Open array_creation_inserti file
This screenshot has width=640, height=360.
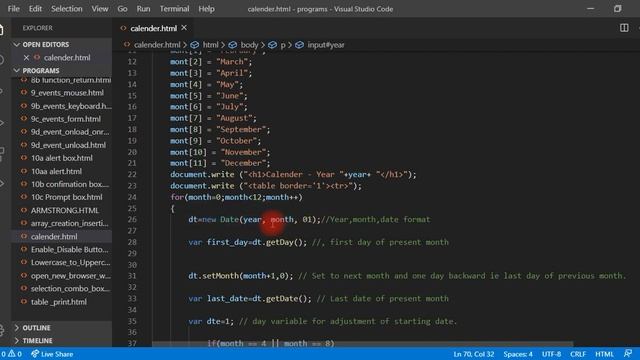(x=69, y=223)
